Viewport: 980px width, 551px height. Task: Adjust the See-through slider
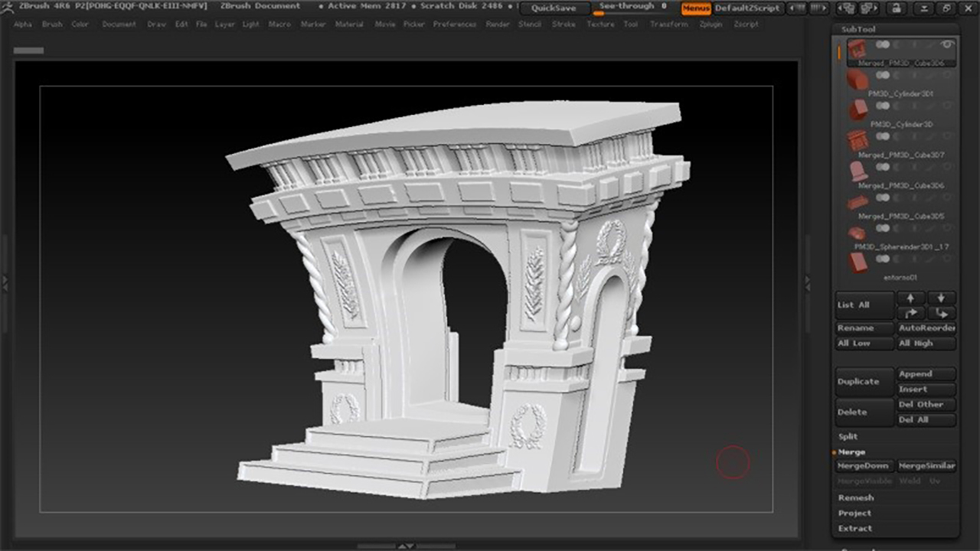click(632, 8)
